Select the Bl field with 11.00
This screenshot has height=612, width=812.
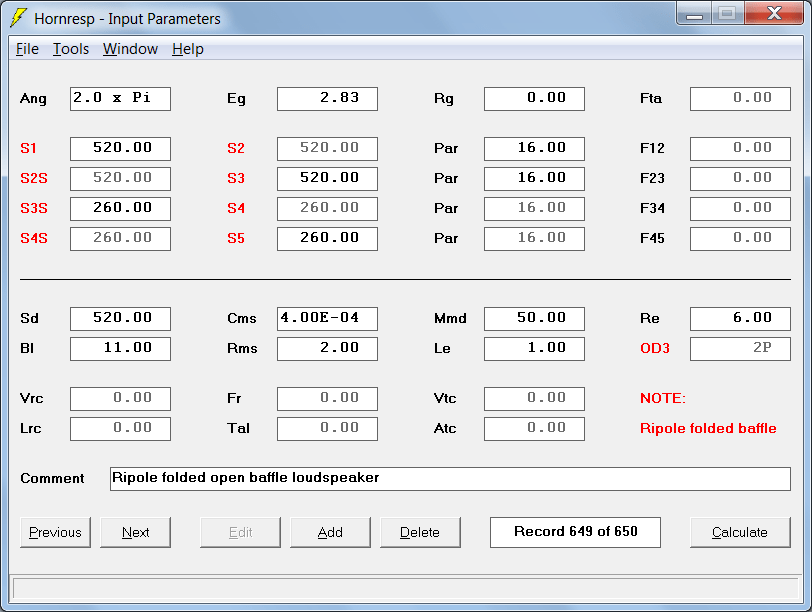tap(120, 348)
